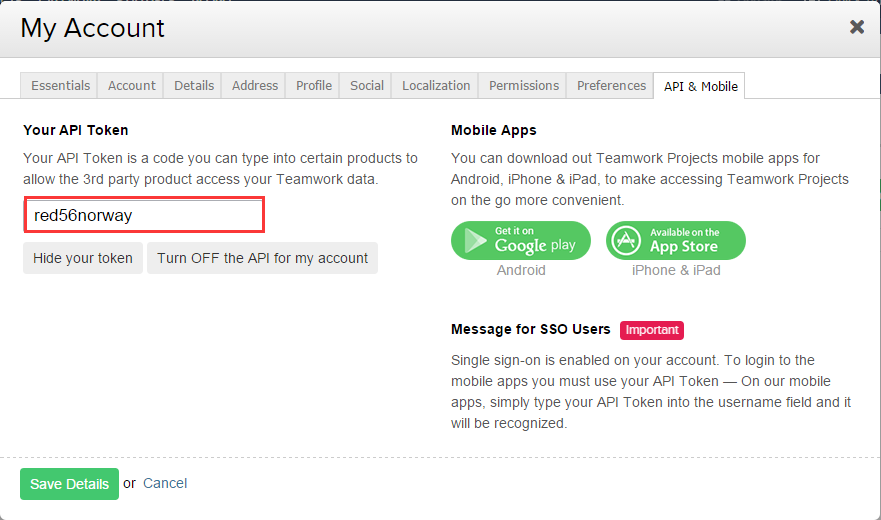Click the 'Message for SSO Users' heading
The image size is (881, 520).
530,329
